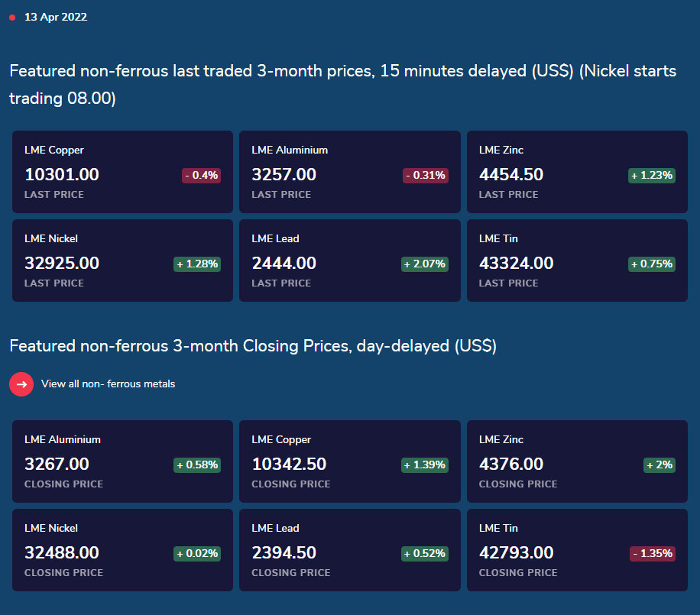The image size is (700, 615).
Task: Click the 3257.00 Aluminium last price
Action: point(284,174)
